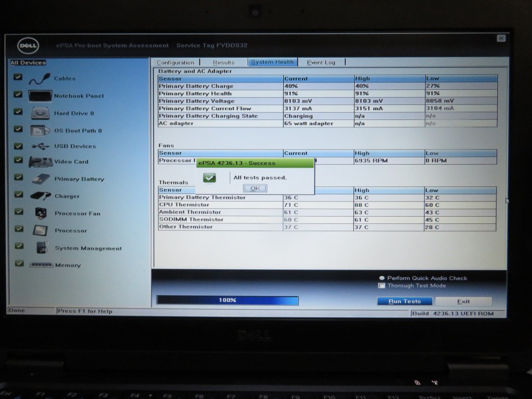The width and height of the screenshot is (532, 399).
Task: Click the USB Devices icon
Action: [x=41, y=146]
